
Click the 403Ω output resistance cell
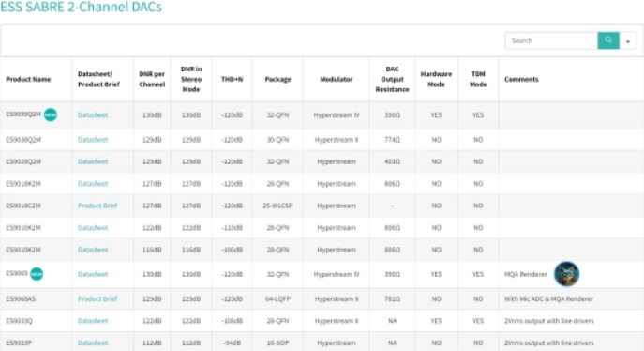pos(392,161)
